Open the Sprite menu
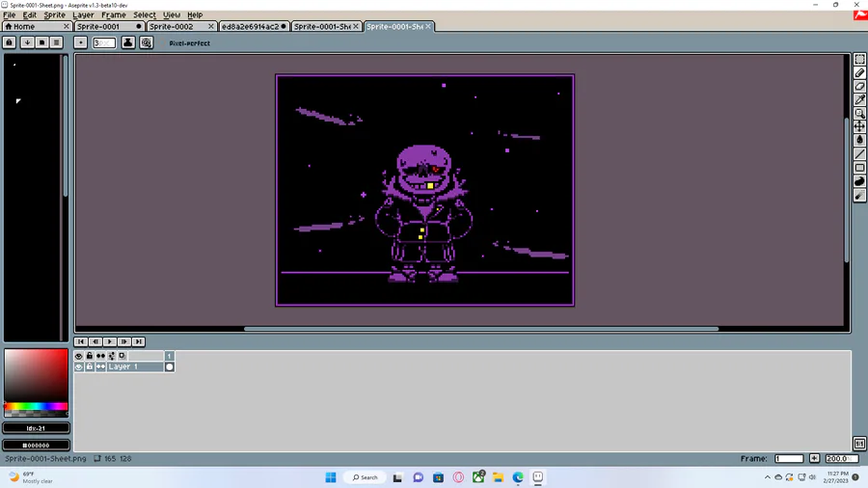 (x=54, y=14)
